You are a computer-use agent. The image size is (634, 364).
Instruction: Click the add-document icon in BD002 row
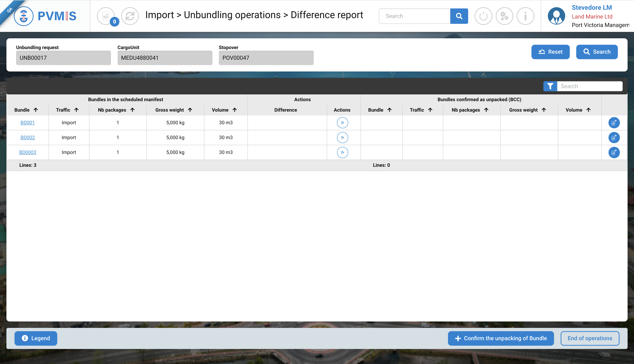(x=614, y=137)
